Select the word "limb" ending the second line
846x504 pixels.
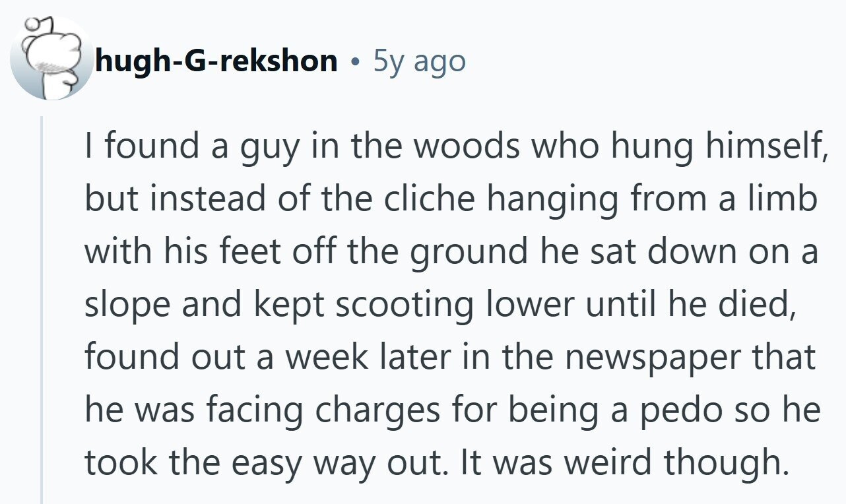[789, 198]
